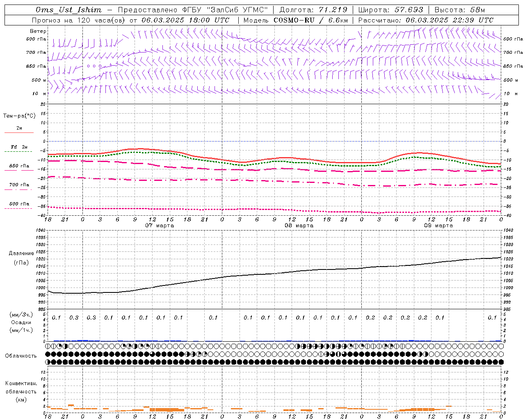Click the model name "COSMO-RU / 6.6км"
The image size is (525, 420).
pyautogui.click(x=311, y=20)
